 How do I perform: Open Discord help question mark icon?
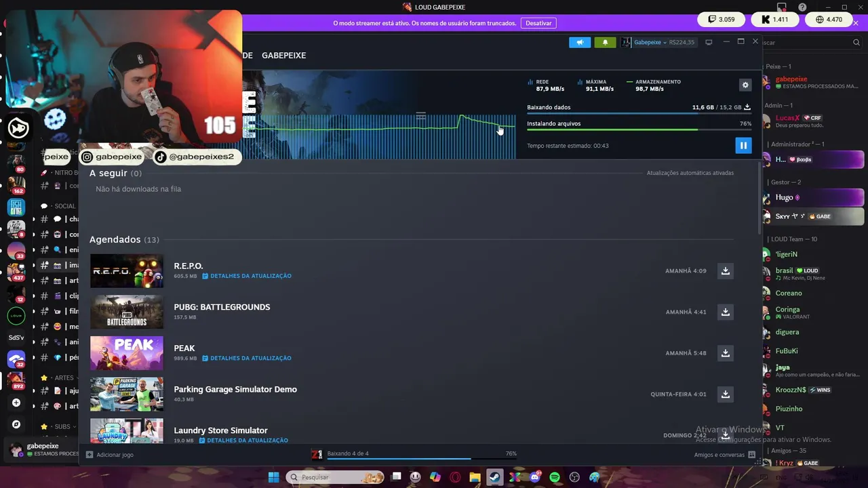803,7
